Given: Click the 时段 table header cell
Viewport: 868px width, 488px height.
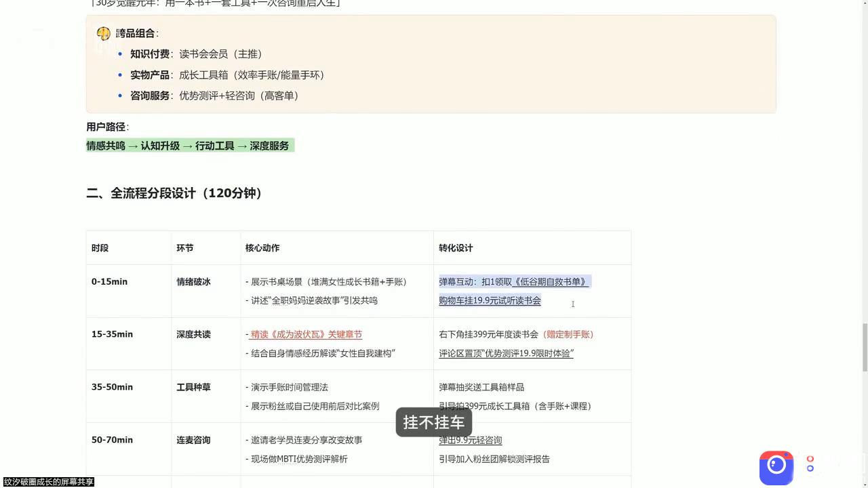Looking at the screenshot, I should tap(129, 248).
